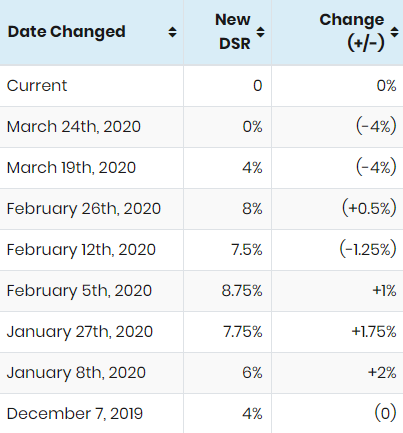Screen dimensions: 403x433
Task: Click the +1.75% change cell
Action: point(337,332)
